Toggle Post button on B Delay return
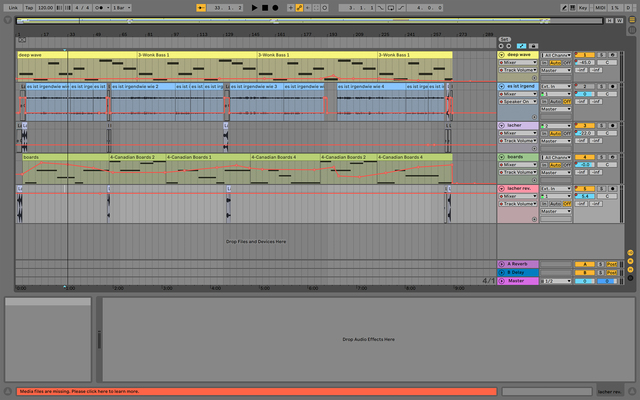This screenshot has width=640, height=400. click(610, 272)
